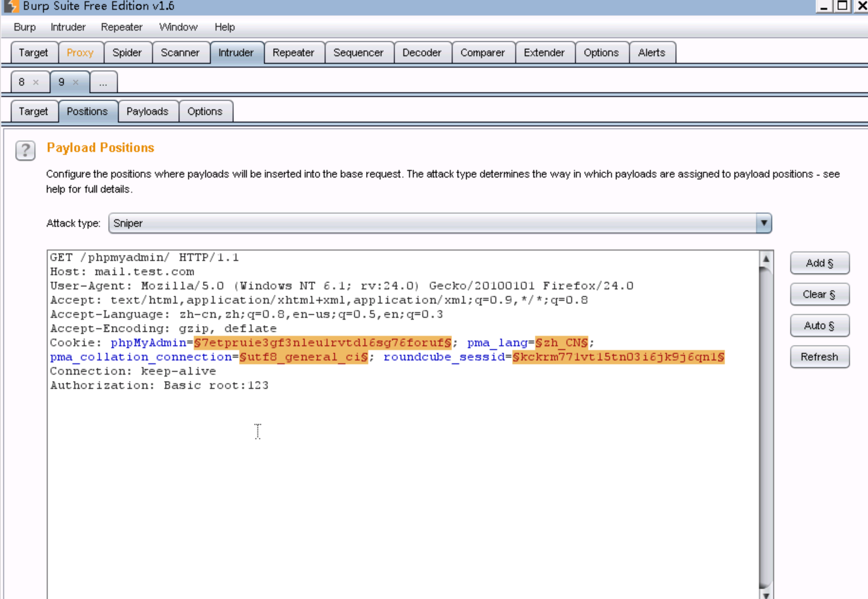Close intruder attack tab 9
This screenshot has height=599, width=868.
[x=76, y=82]
